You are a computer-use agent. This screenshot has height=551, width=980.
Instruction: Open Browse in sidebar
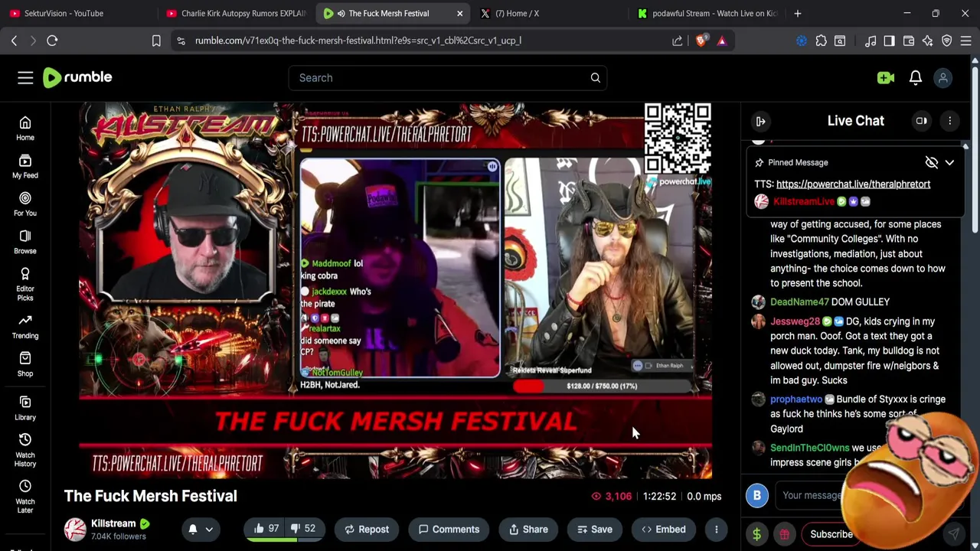pos(25,242)
